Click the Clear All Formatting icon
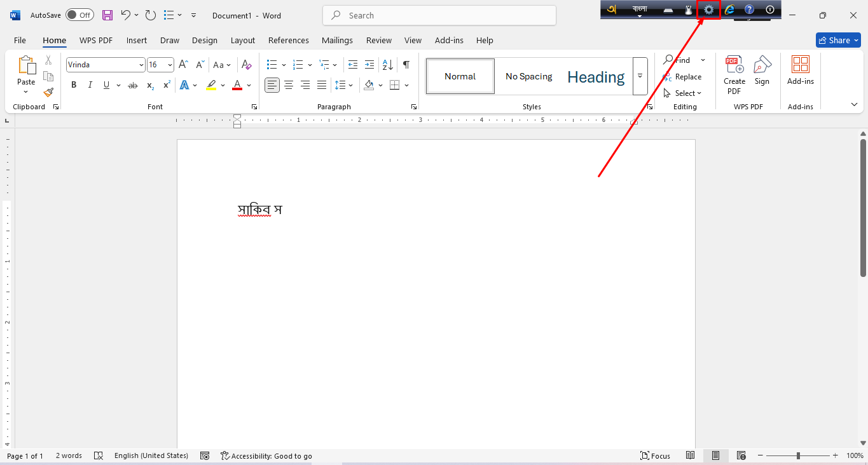Viewport: 868px width, 465px height. (x=247, y=65)
